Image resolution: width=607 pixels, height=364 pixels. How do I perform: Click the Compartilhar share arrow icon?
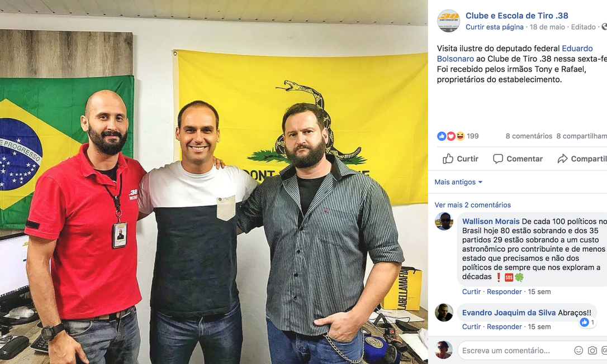click(562, 159)
